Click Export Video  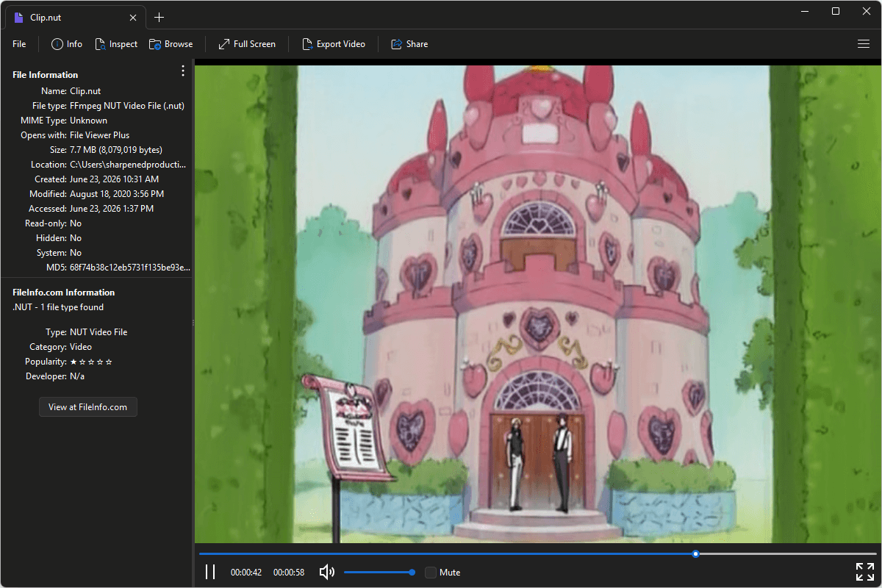tap(334, 44)
